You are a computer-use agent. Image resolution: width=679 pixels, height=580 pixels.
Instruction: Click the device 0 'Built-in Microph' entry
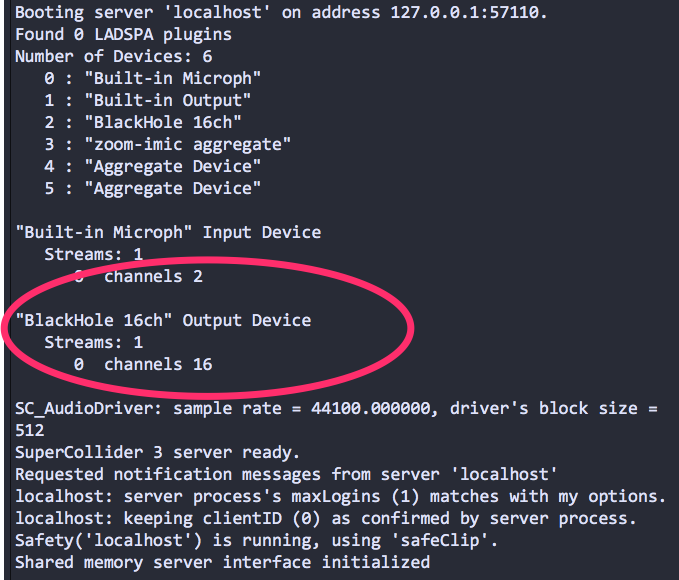(152, 78)
